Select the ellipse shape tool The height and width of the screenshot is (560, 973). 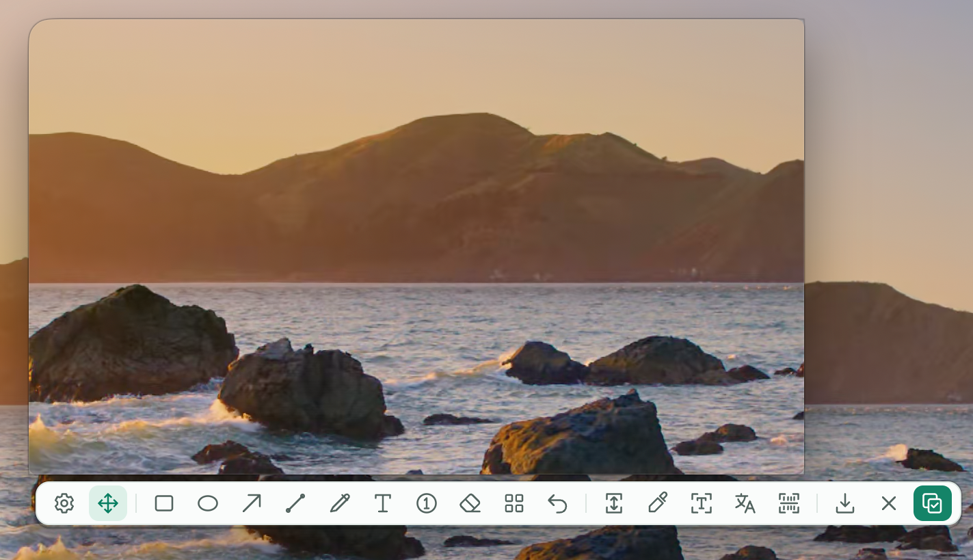coord(208,504)
